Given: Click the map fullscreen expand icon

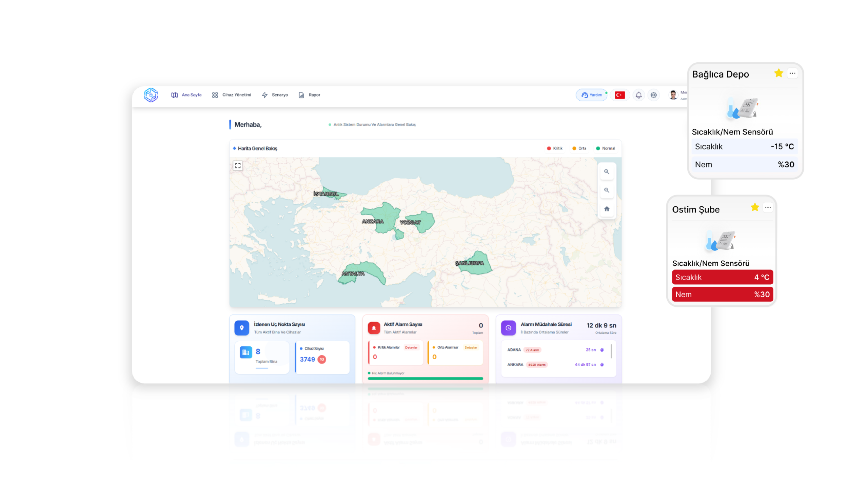Looking at the screenshot, I should click(238, 166).
